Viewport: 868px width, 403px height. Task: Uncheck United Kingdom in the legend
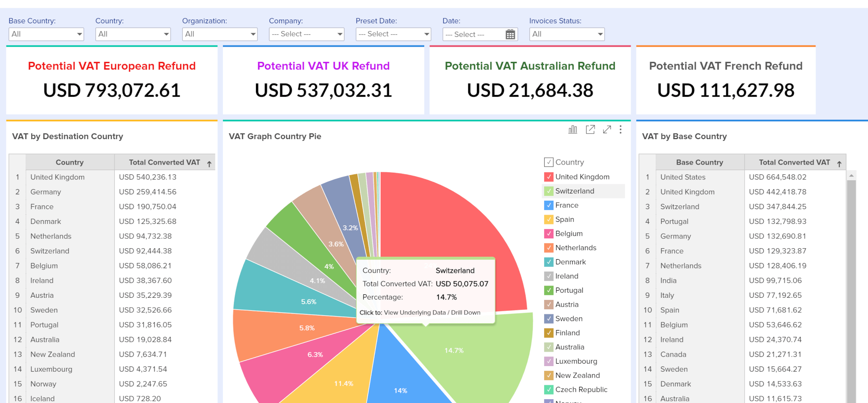(548, 176)
